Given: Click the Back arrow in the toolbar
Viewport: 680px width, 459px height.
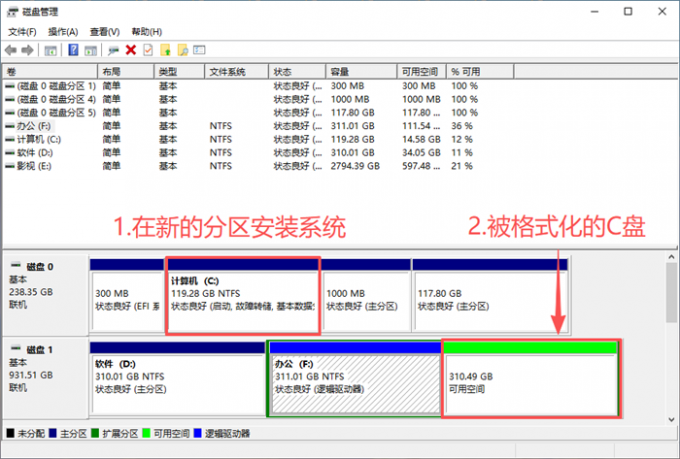Looking at the screenshot, I should click(x=10, y=50).
